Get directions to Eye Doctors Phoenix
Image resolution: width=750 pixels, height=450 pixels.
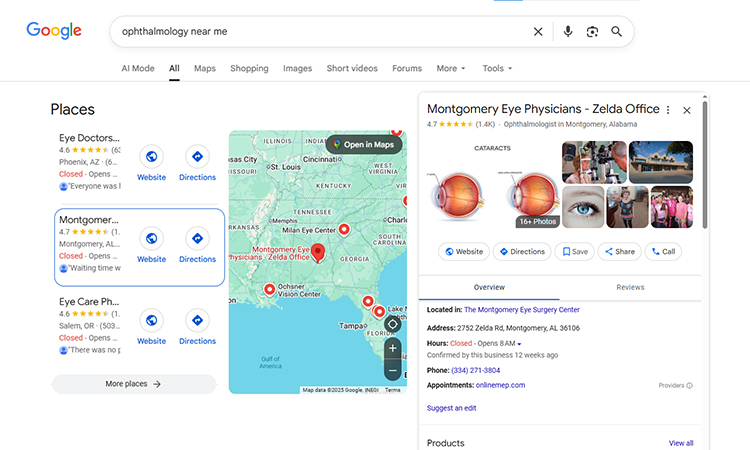point(198,156)
